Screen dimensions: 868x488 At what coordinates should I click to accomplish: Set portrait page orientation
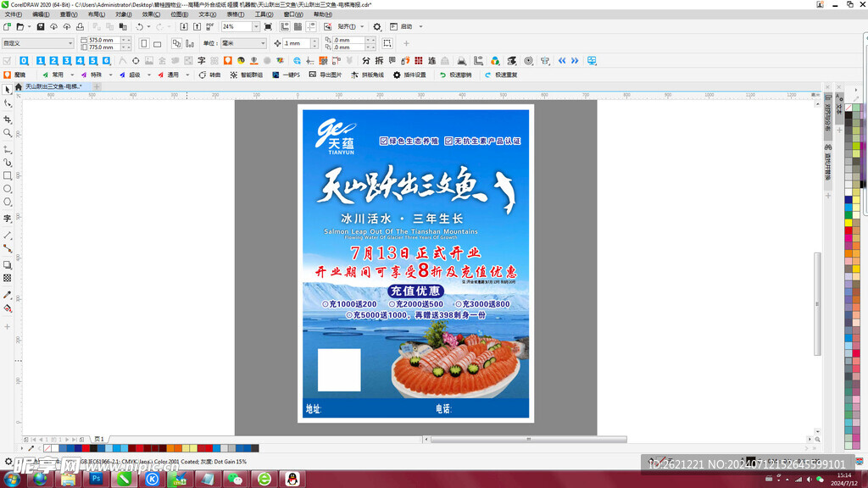pyautogui.click(x=144, y=43)
